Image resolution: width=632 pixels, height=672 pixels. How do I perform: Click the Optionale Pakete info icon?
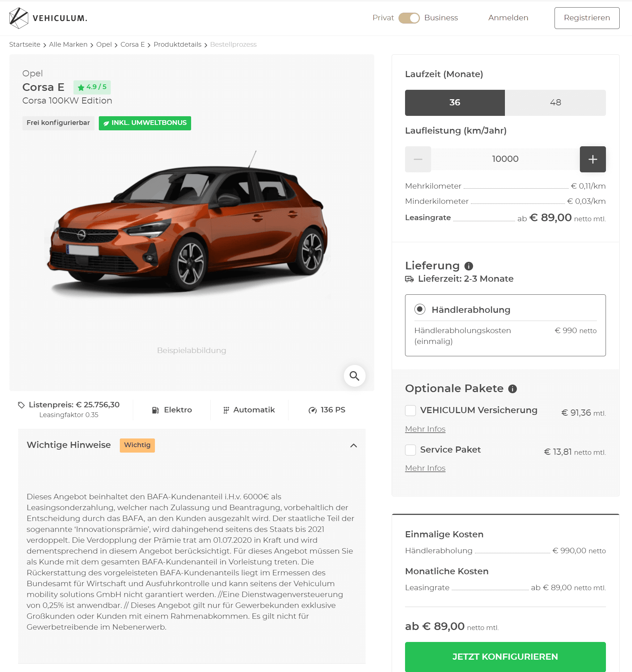pos(513,389)
